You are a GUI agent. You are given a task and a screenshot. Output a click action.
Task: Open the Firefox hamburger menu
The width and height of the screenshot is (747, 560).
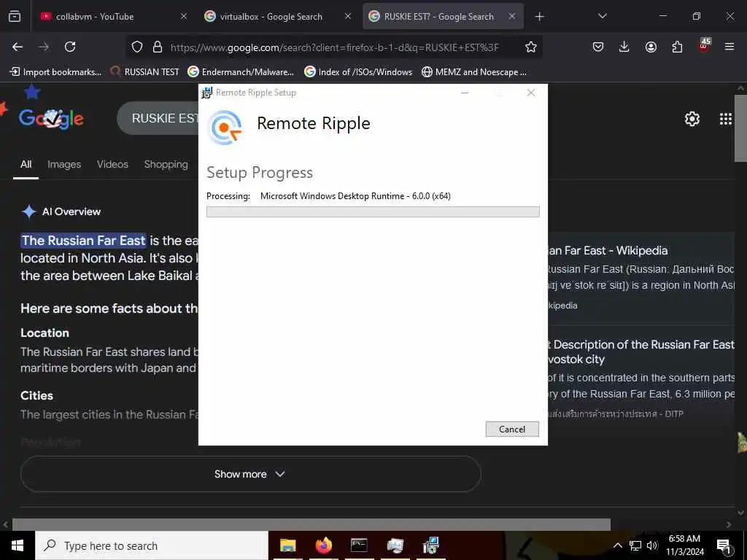[x=729, y=47]
